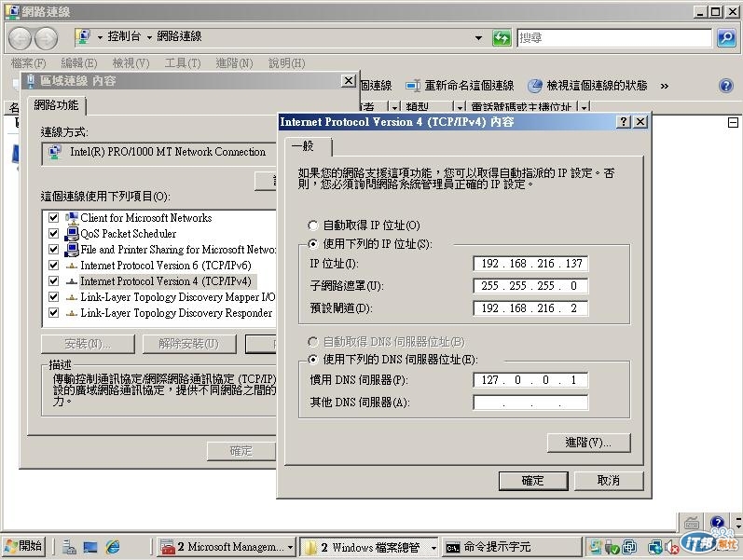The width and height of the screenshot is (743, 560).
Task: Click the safely remove hardware tray icon
Action: (612, 547)
